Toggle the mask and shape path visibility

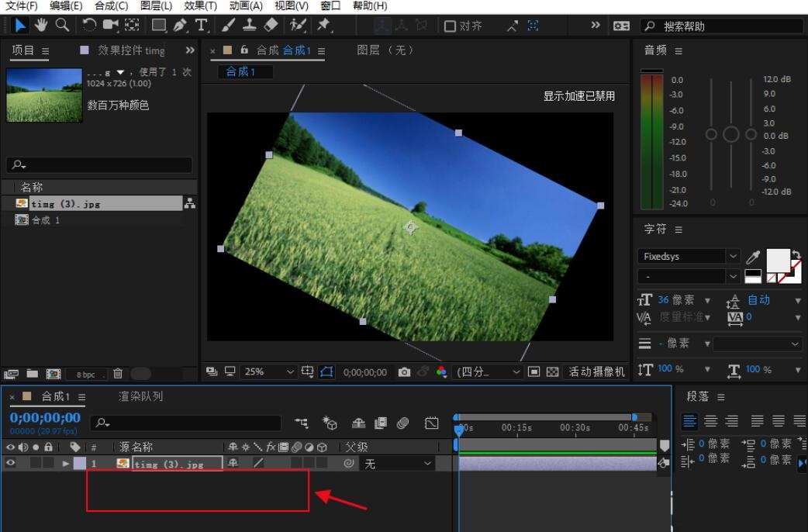[326, 372]
